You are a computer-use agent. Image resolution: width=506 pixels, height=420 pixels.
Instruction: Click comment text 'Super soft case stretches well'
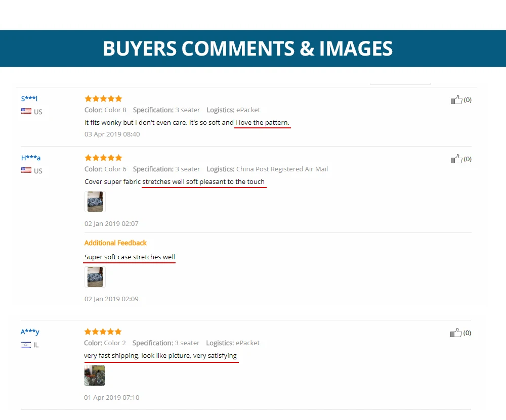pyautogui.click(x=130, y=257)
